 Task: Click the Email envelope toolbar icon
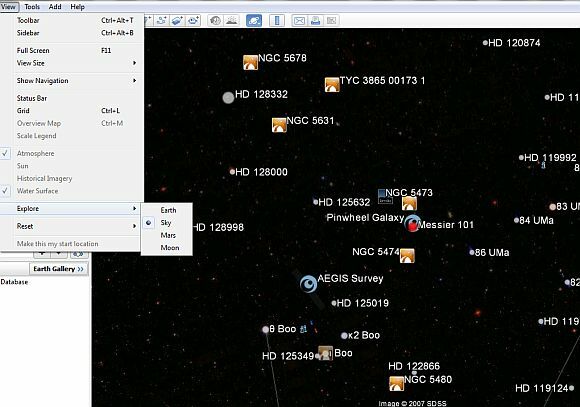[x=299, y=20]
